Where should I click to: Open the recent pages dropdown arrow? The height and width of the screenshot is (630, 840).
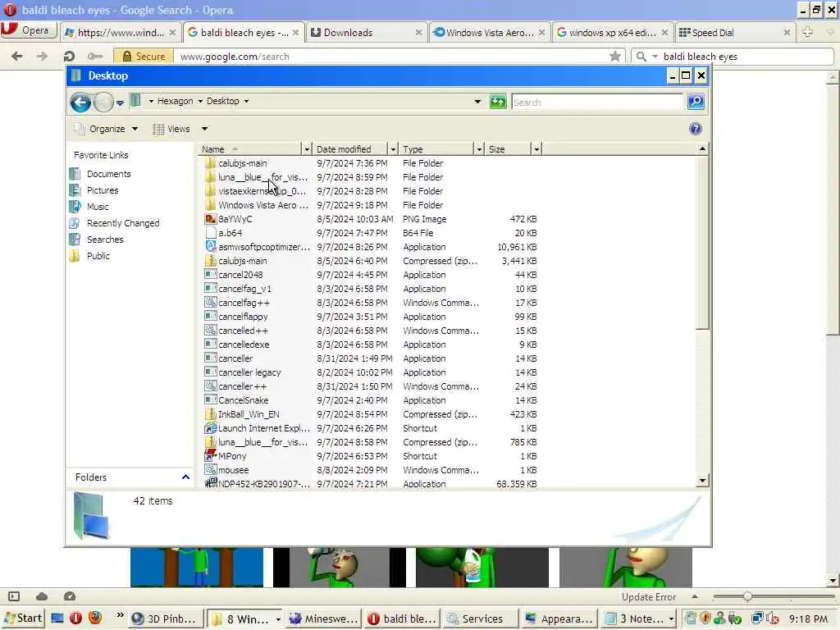point(120,103)
